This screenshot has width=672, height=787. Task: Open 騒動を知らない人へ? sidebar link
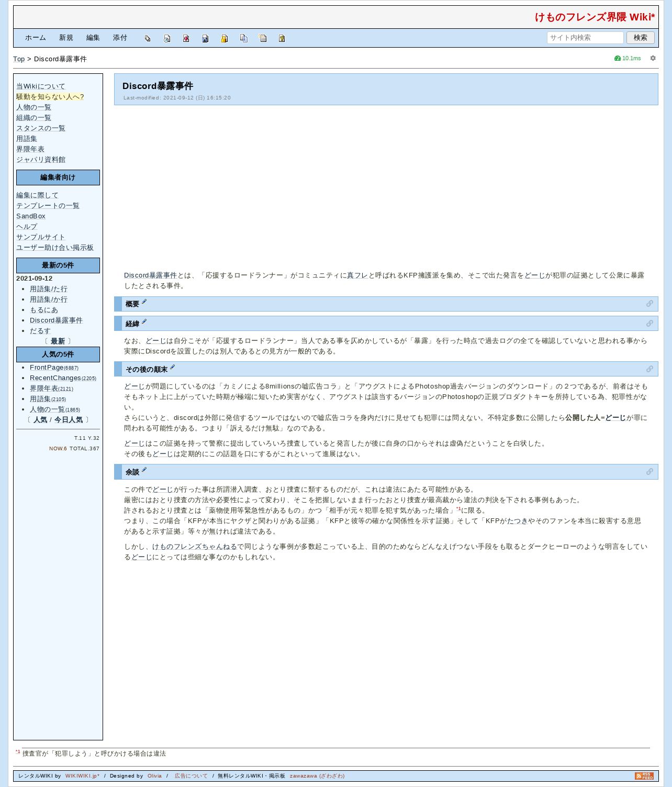(x=50, y=97)
